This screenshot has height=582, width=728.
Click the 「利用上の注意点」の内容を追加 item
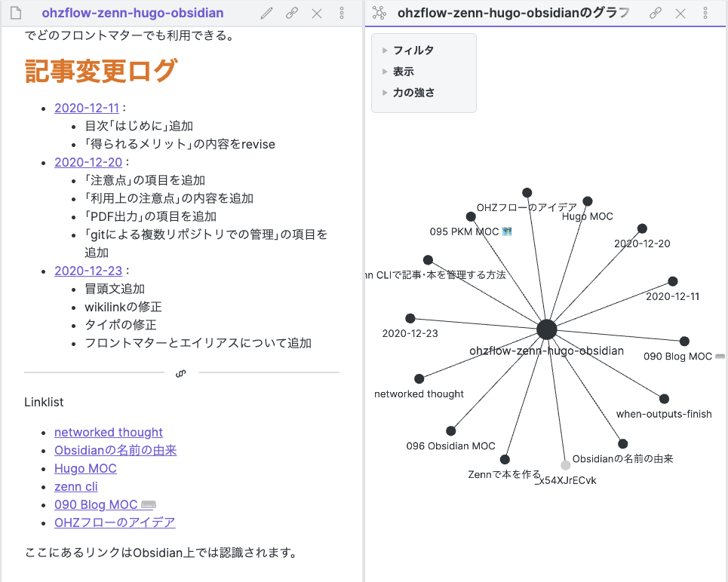[169, 198]
